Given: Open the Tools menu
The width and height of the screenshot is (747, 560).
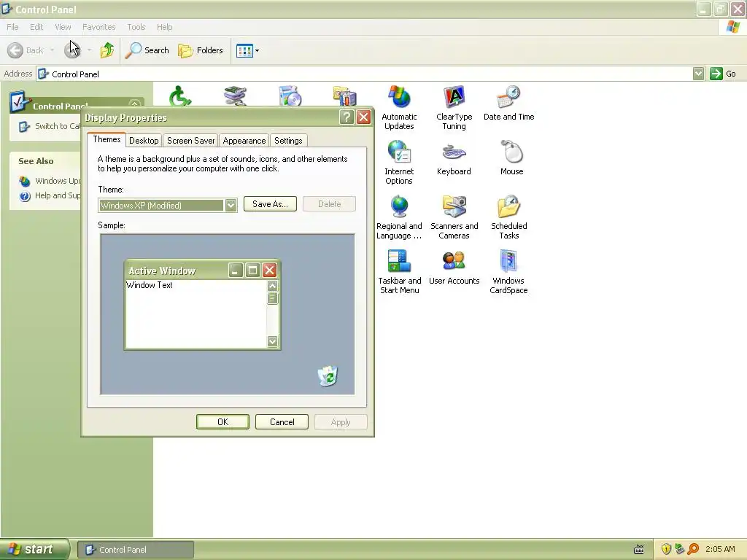Looking at the screenshot, I should click(136, 27).
